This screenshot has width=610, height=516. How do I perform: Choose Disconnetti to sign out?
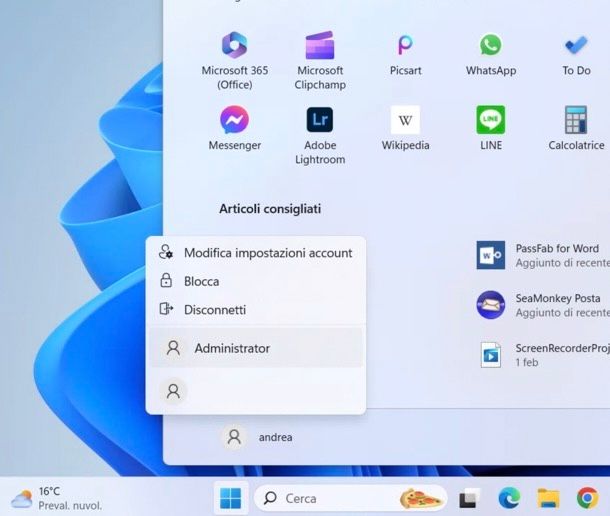pos(256,309)
